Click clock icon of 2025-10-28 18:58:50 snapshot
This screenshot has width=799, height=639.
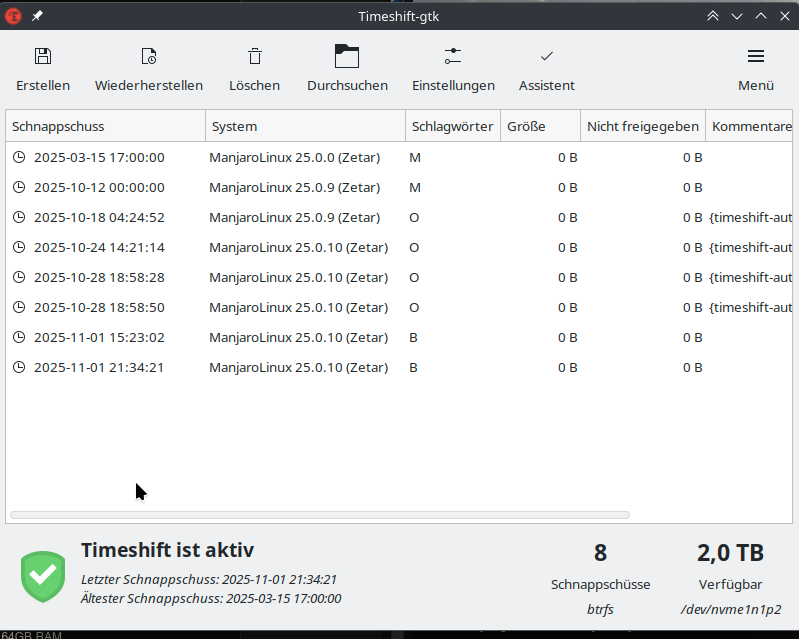click(x=19, y=307)
